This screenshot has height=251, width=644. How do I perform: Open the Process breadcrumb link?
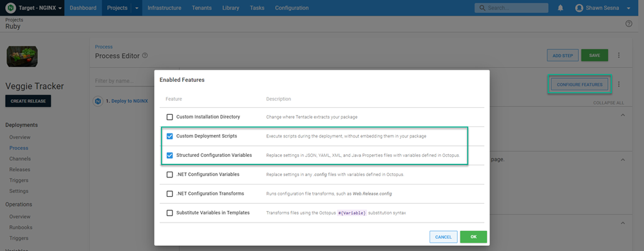(104, 47)
